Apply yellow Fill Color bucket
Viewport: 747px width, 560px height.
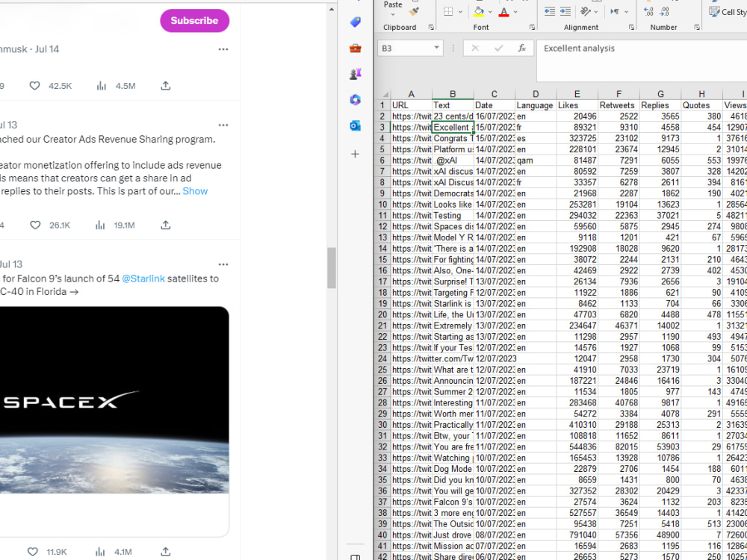pos(479,12)
